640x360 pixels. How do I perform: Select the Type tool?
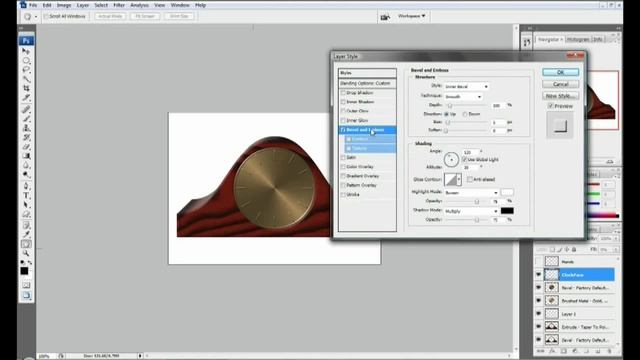point(26,196)
